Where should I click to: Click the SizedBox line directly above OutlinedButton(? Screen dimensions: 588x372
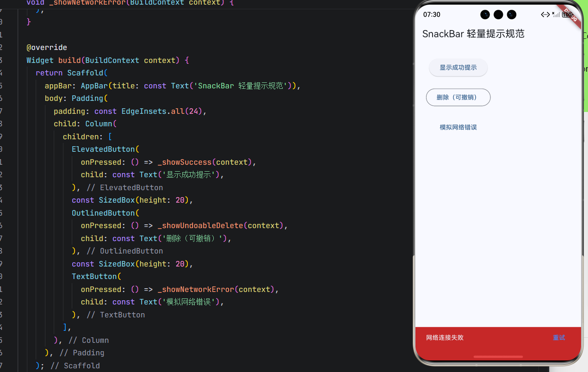click(x=132, y=200)
